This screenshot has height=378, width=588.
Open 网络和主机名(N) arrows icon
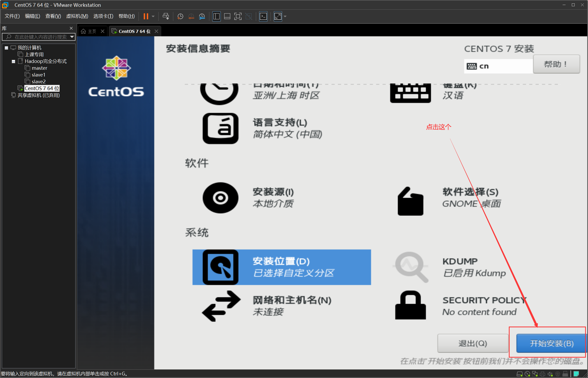[221, 306]
